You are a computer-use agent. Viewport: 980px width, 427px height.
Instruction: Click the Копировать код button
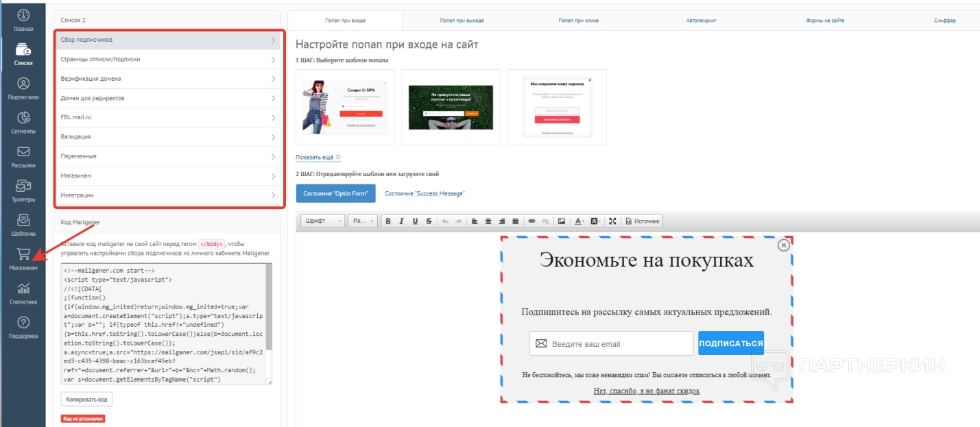coord(86,399)
